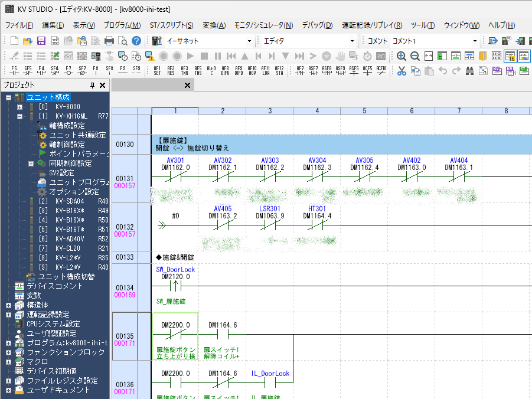Open help using the blue question mark icon
Viewport: 532px width, 399px height.
click(136, 41)
